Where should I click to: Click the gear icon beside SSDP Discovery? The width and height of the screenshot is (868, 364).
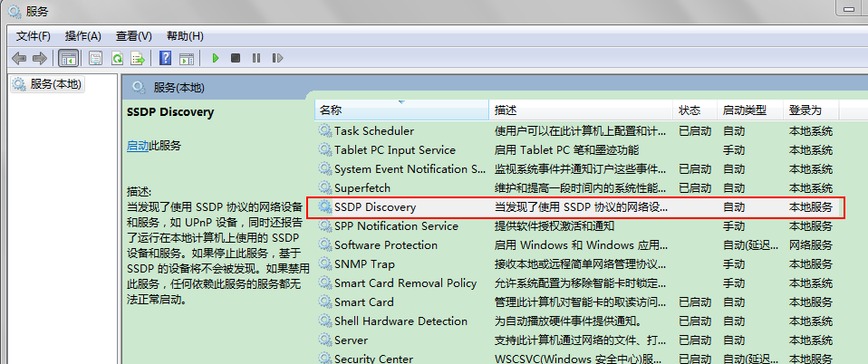324,206
